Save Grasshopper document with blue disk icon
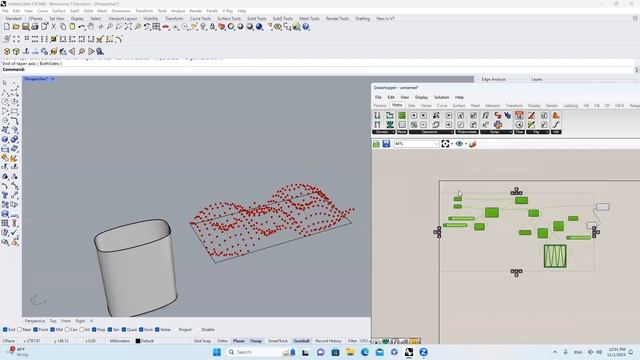 tap(386, 144)
